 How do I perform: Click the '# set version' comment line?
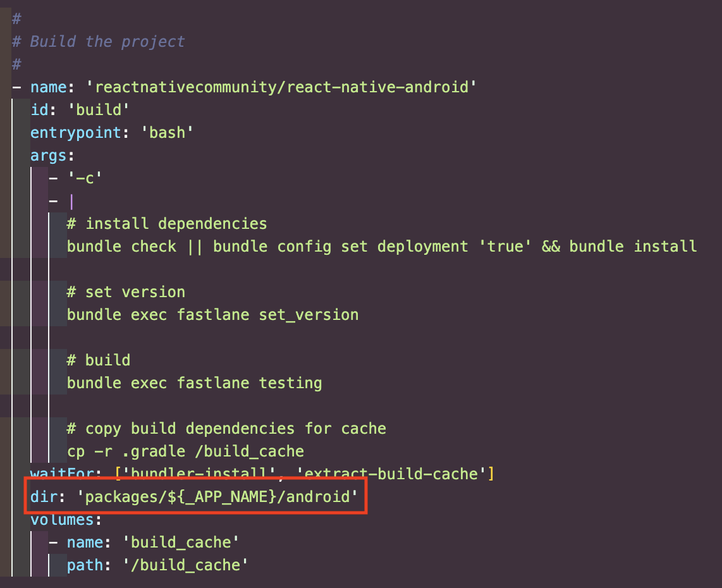[x=126, y=291]
